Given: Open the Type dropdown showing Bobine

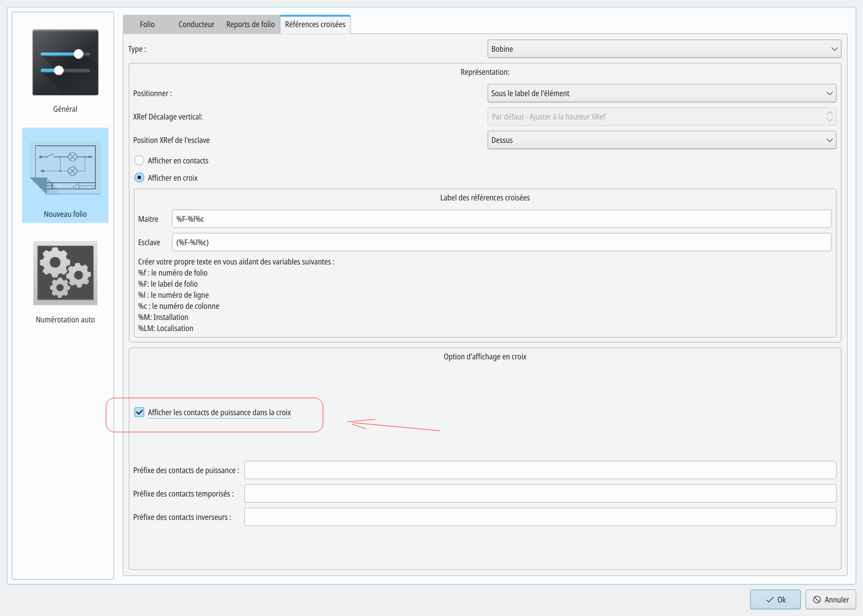Looking at the screenshot, I should click(x=664, y=49).
